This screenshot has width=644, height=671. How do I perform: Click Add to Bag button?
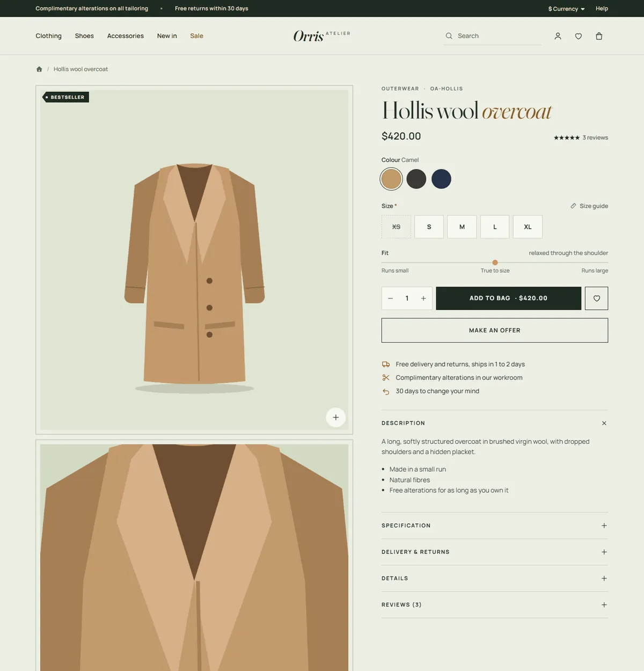click(508, 298)
